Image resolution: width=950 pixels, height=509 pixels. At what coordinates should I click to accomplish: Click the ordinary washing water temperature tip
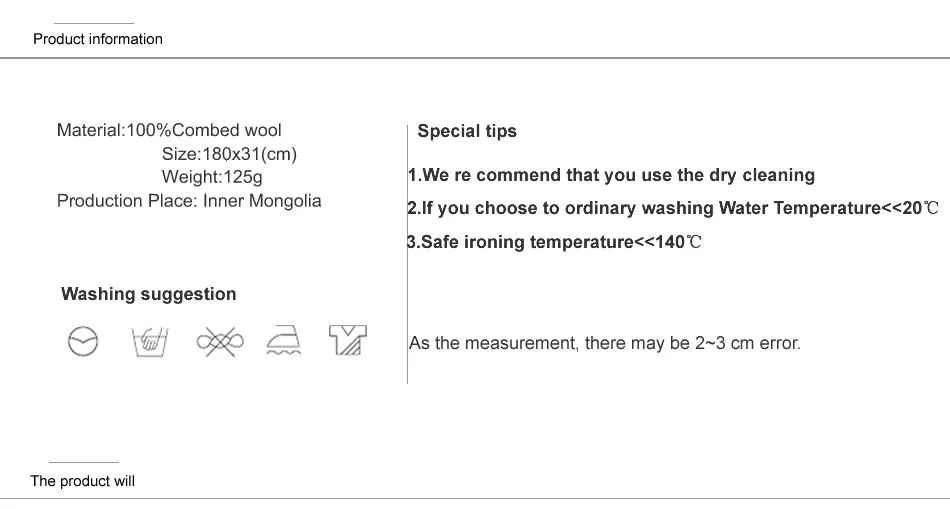click(673, 208)
